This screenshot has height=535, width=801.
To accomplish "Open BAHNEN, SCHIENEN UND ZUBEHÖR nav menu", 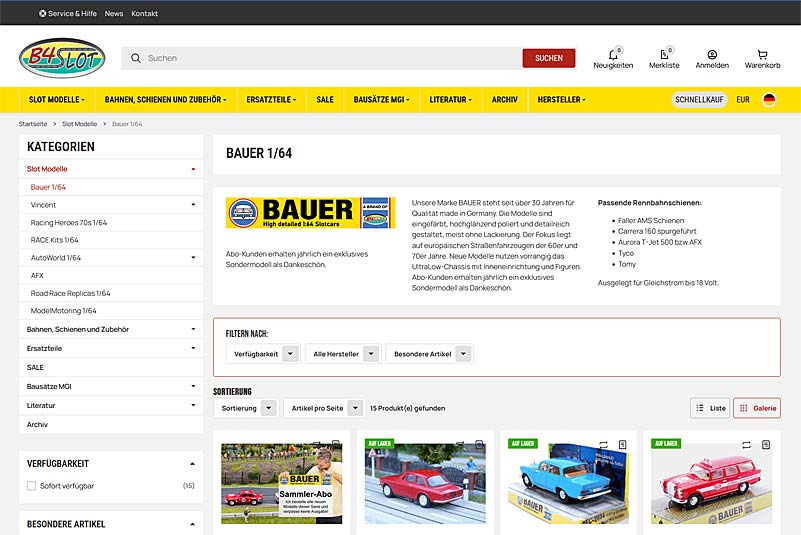I will point(166,100).
